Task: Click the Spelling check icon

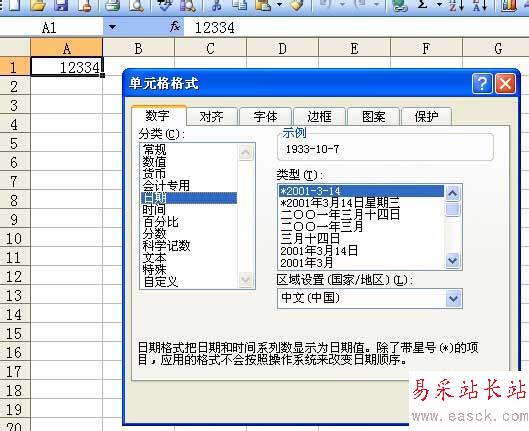Action: 165,5
